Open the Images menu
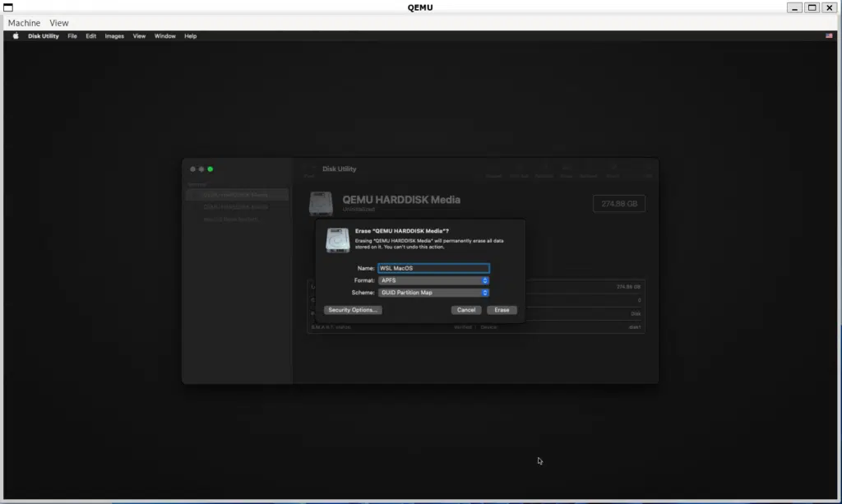Viewport: 842px width, 504px height. point(114,36)
